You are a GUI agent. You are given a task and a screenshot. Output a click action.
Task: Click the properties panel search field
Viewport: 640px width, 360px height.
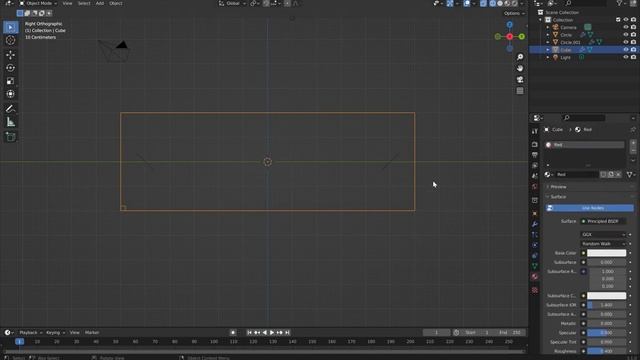click(x=584, y=118)
